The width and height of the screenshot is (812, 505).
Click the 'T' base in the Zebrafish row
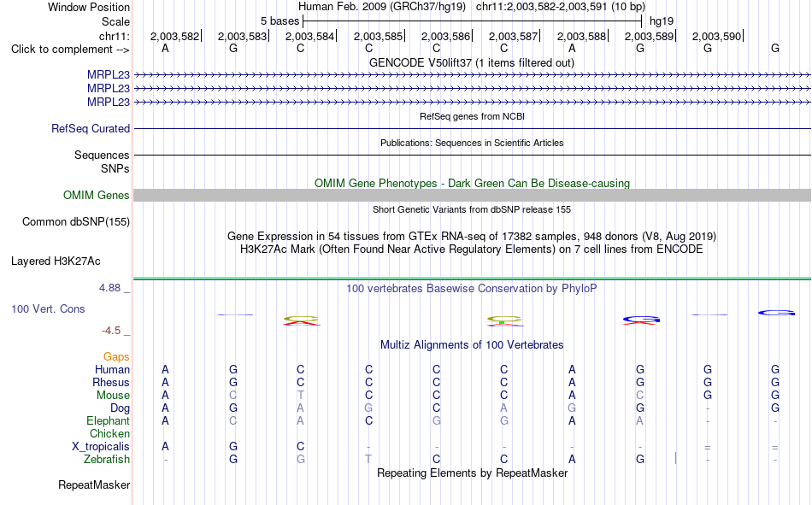[368, 460]
